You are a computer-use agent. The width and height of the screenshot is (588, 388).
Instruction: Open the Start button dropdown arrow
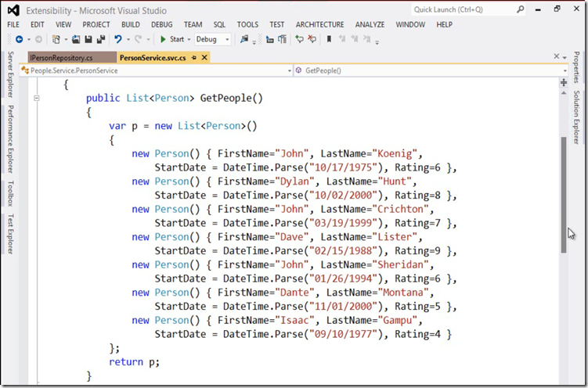(x=189, y=39)
